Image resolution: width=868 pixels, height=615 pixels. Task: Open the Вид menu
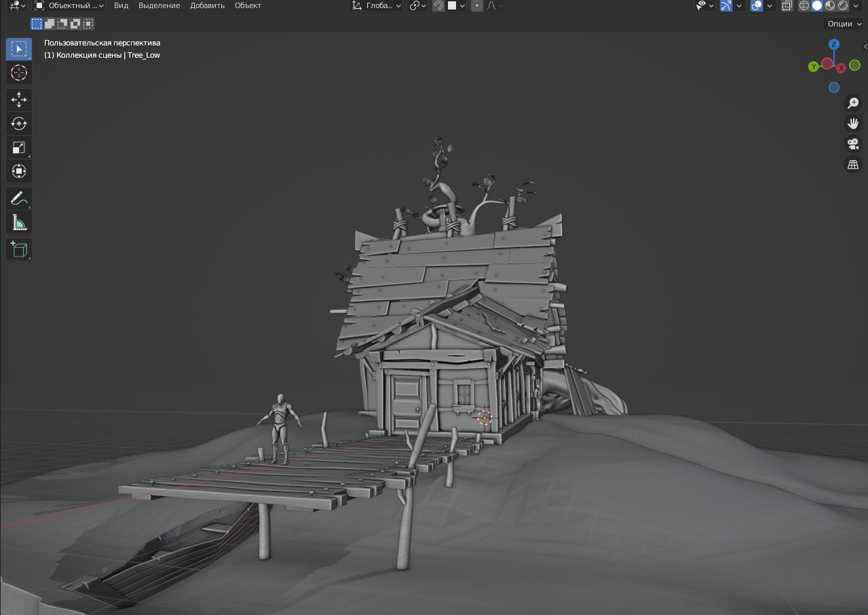pyautogui.click(x=121, y=5)
